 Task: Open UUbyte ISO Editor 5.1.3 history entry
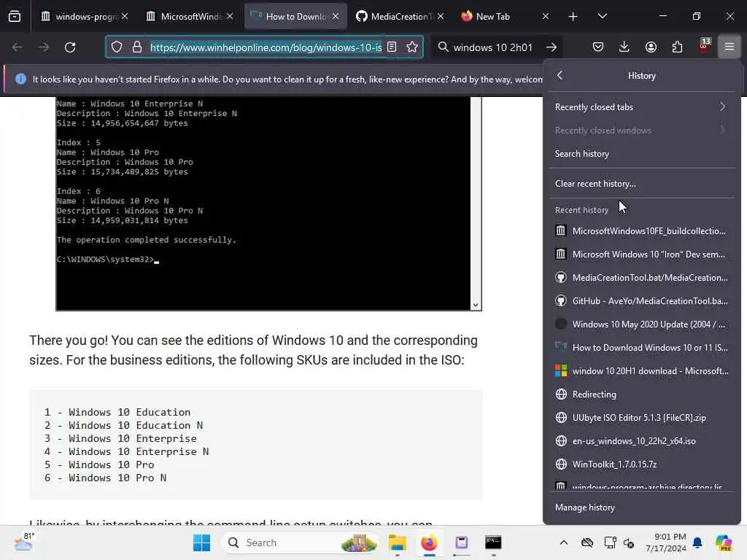641,418
